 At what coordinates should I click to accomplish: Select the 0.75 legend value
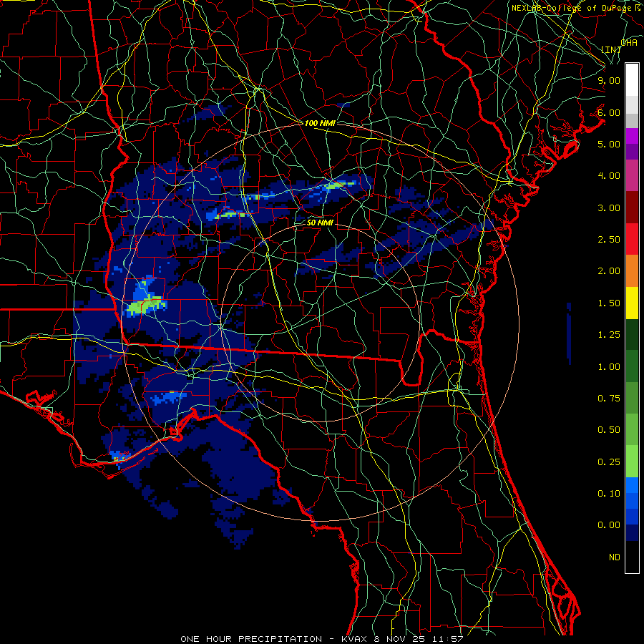pyautogui.click(x=609, y=399)
